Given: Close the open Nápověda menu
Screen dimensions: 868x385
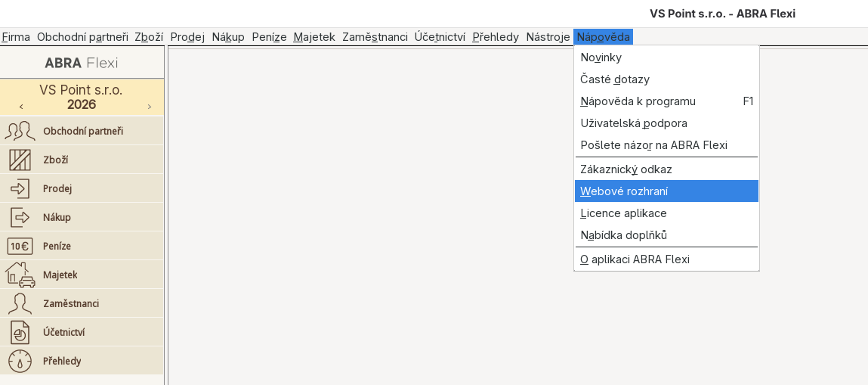Looking at the screenshot, I should (603, 37).
